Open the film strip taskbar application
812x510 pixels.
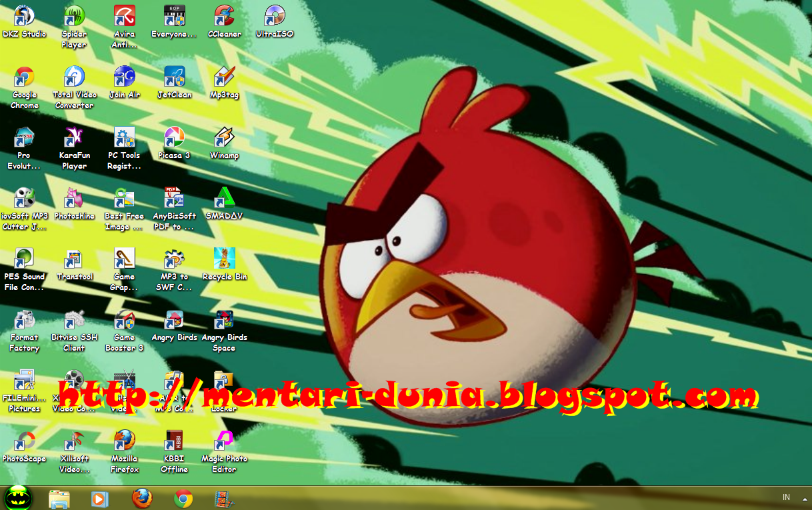pyautogui.click(x=224, y=499)
